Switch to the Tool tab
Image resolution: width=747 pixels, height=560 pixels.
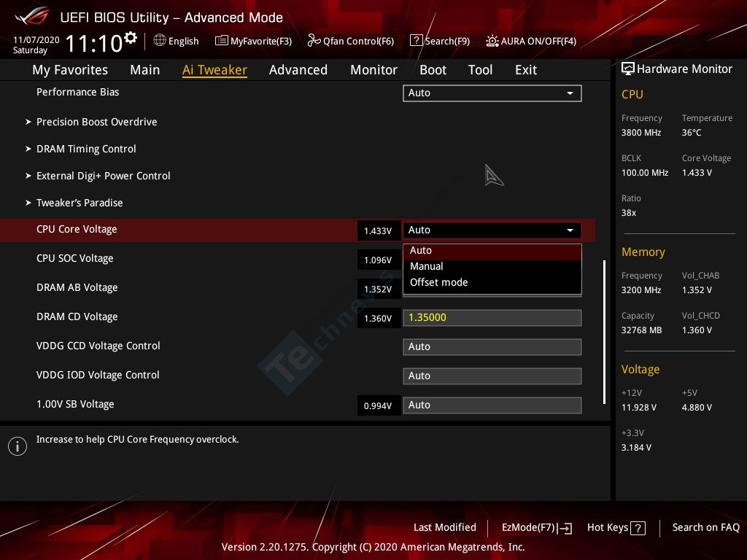(480, 70)
